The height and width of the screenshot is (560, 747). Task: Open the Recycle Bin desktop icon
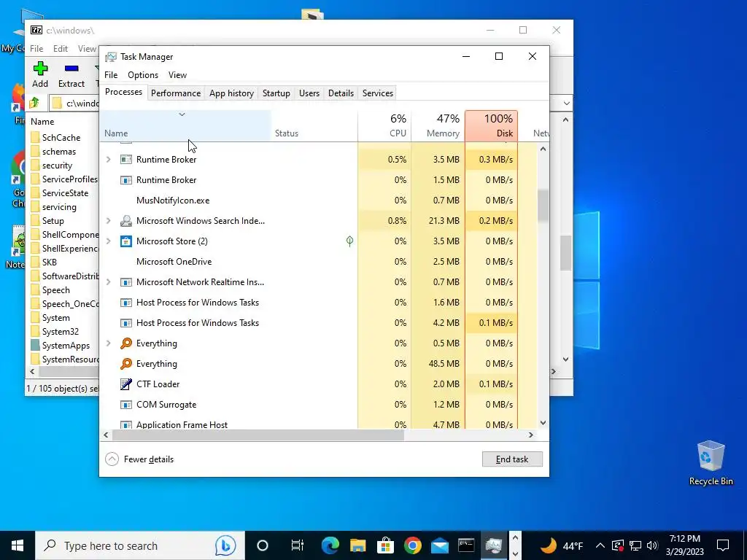[711, 463]
